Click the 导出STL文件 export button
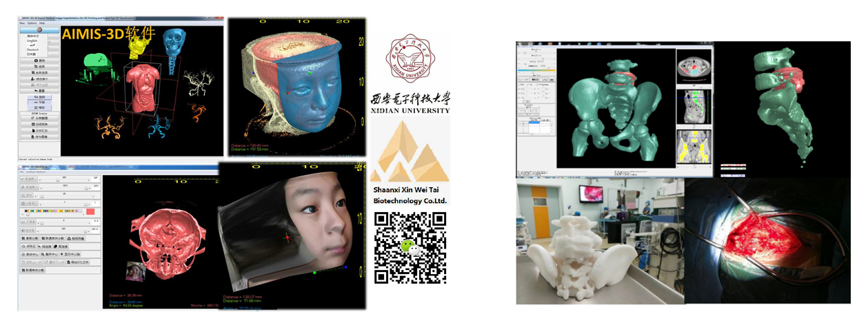Viewport: 868px width, 325px height. (x=78, y=262)
